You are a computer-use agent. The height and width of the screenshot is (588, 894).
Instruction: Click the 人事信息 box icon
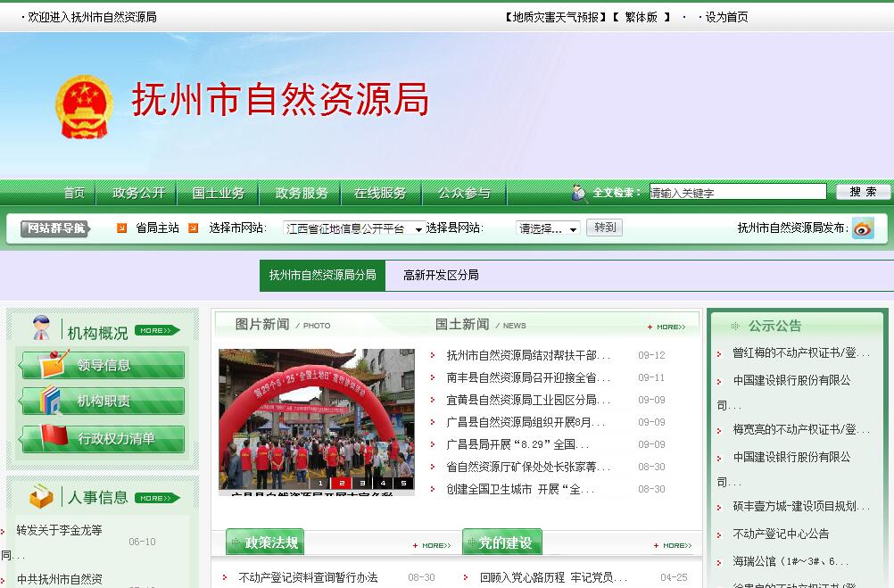coord(41,496)
